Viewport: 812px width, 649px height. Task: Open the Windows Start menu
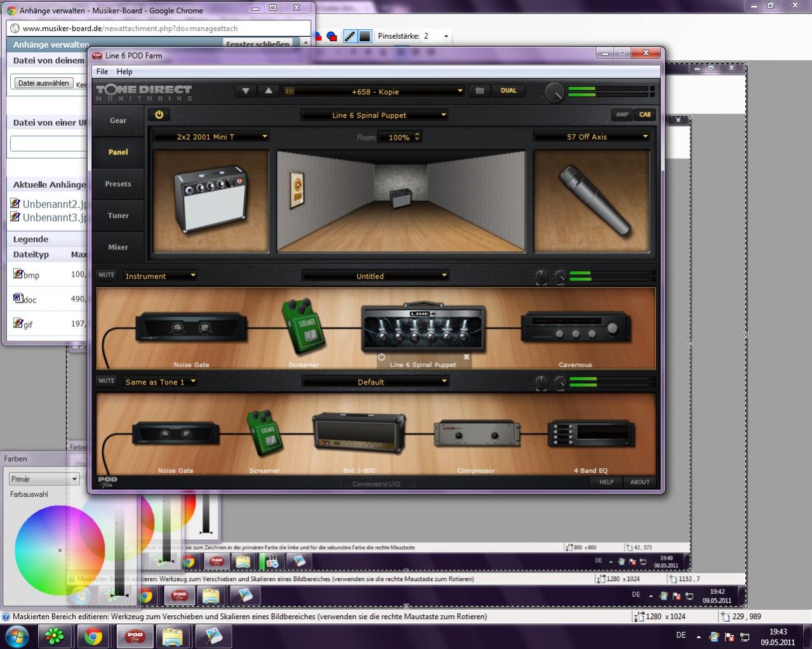pyautogui.click(x=16, y=636)
